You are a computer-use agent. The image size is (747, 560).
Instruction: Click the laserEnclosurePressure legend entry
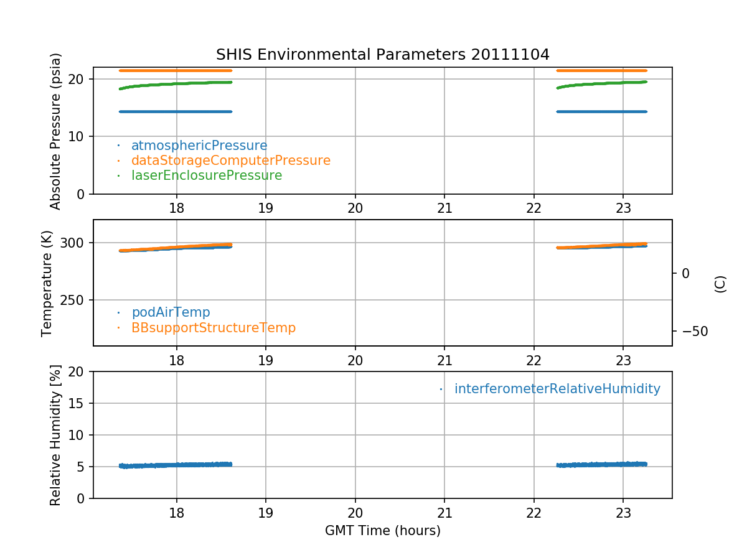pos(206,175)
